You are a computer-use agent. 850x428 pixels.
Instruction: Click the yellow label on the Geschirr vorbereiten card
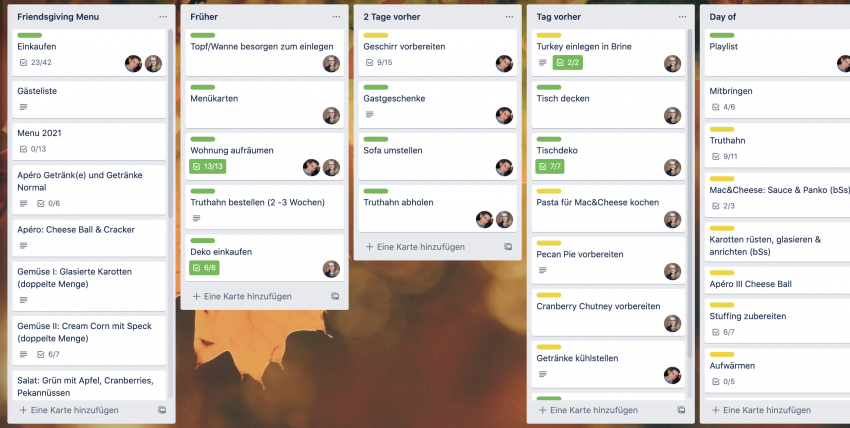click(x=376, y=35)
